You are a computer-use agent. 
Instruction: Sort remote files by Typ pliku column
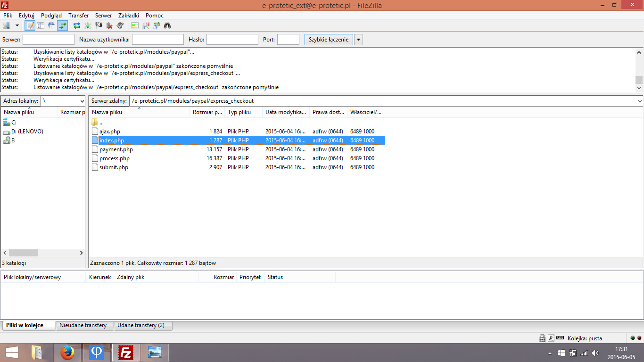pyautogui.click(x=244, y=112)
